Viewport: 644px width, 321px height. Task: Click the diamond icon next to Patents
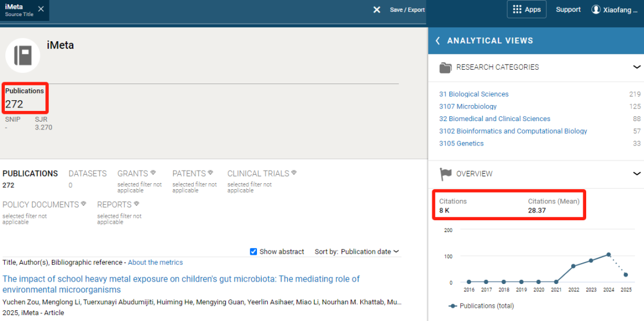[x=210, y=172]
